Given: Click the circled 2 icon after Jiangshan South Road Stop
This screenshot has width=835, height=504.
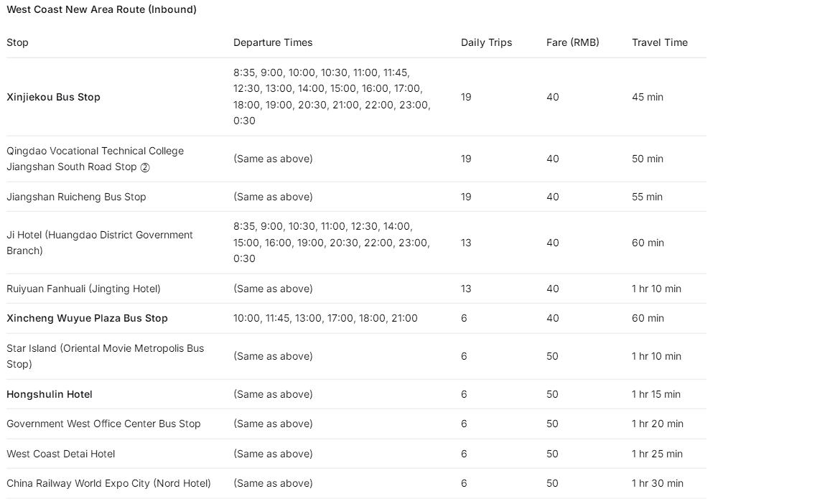Looking at the screenshot, I should click(145, 167).
